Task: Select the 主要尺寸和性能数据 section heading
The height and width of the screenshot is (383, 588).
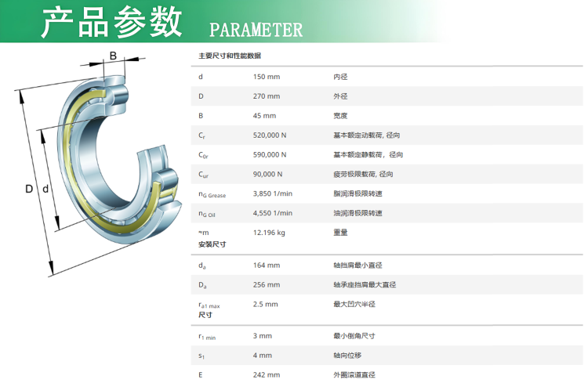Action: (x=230, y=56)
